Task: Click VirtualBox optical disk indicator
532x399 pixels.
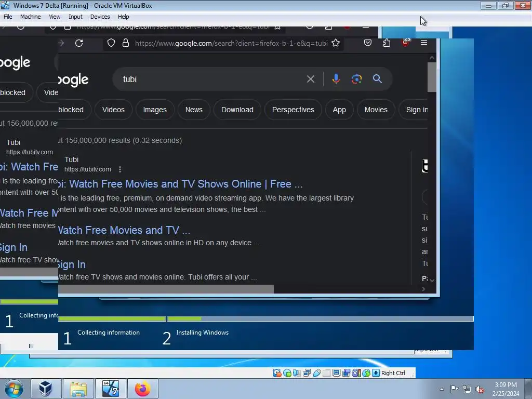Action: click(287, 373)
